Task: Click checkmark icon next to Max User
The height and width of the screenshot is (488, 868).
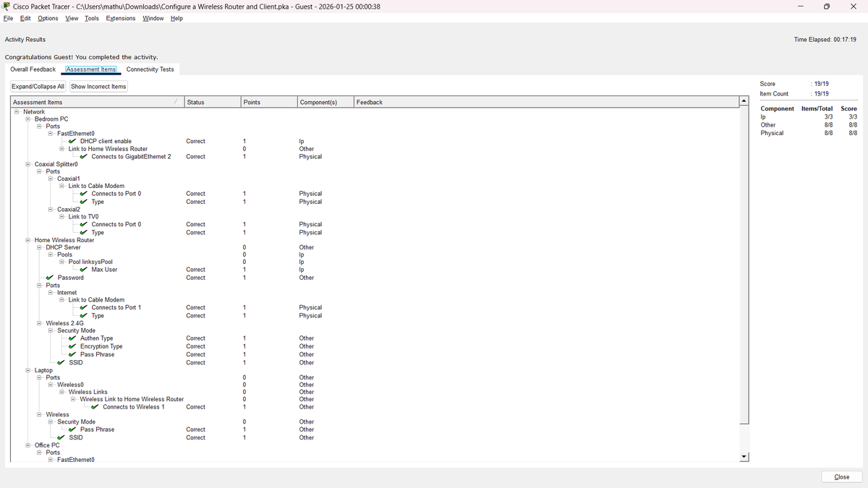Action: (85, 270)
